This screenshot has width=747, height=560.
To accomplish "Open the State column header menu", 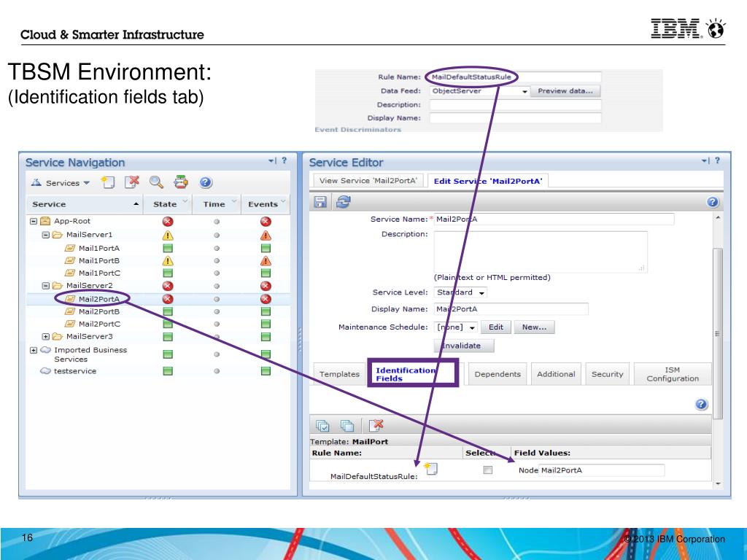I will click(x=185, y=202).
